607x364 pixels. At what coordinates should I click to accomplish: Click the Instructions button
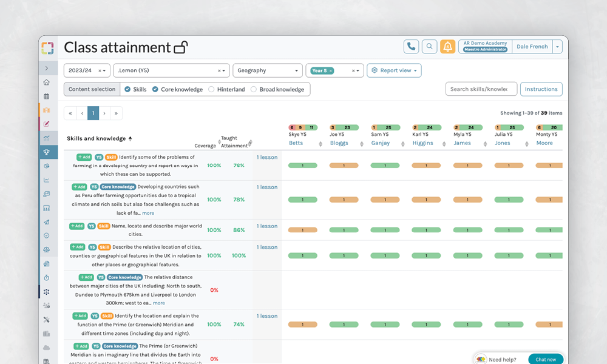tap(541, 89)
